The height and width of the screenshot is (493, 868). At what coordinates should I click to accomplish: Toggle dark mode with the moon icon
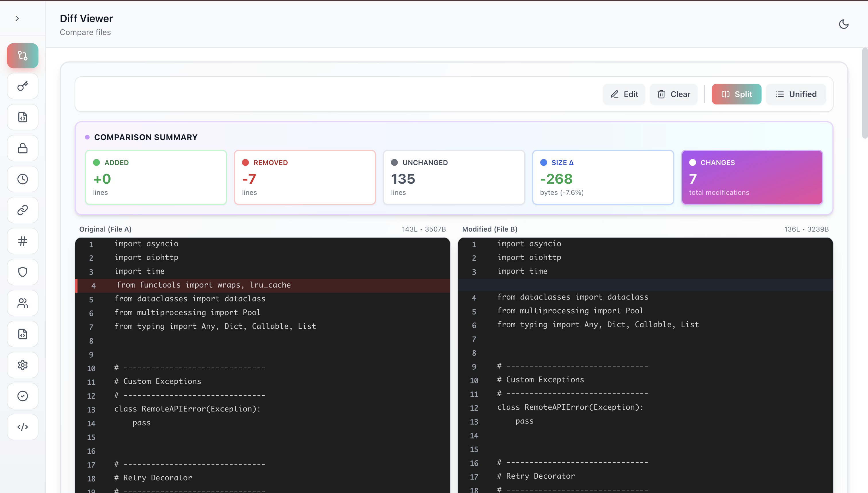tap(844, 24)
